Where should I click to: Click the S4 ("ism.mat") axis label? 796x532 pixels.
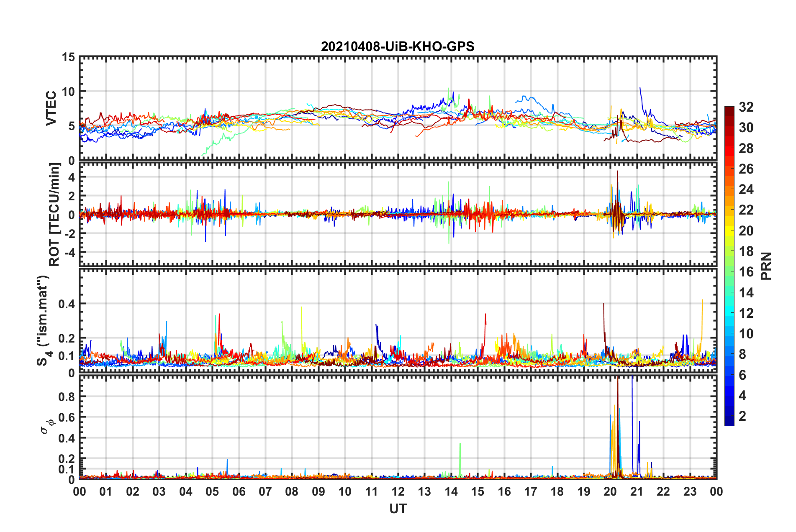(44, 320)
